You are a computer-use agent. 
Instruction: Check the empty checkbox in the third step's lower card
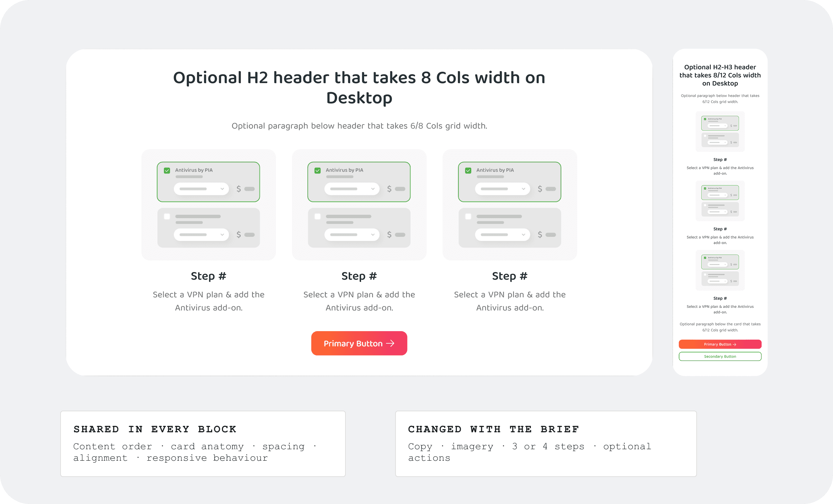point(468,216)
